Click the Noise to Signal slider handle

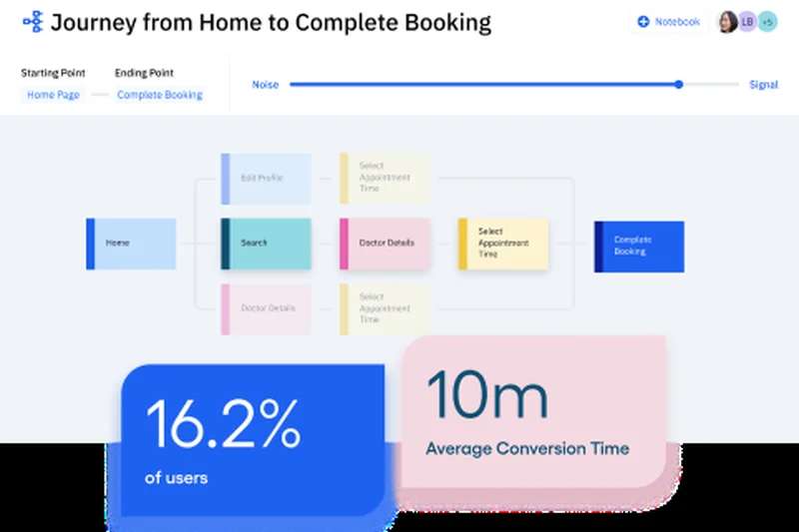[679, 85]
